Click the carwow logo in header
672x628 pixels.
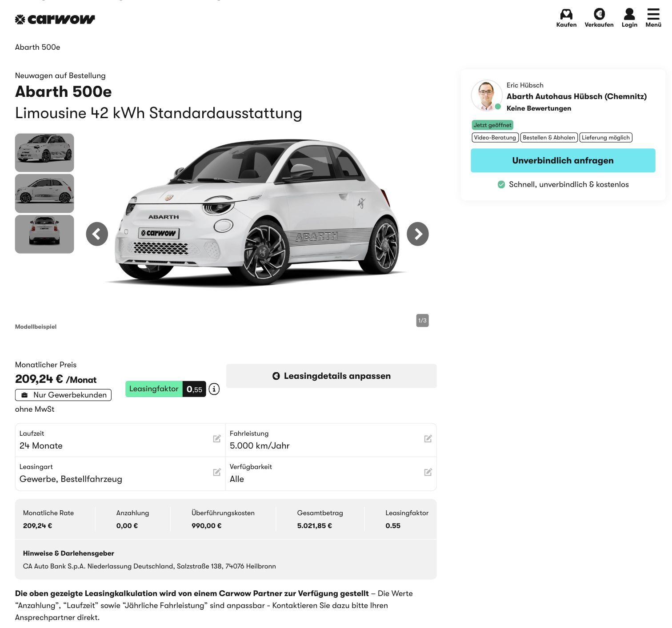click(x=55, y=20)
